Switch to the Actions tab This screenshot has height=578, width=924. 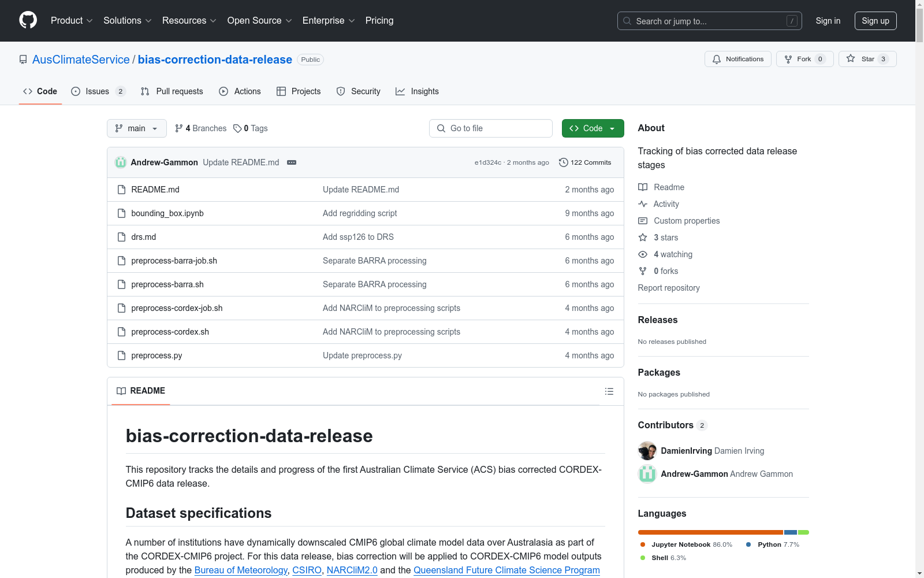point(240,91)
